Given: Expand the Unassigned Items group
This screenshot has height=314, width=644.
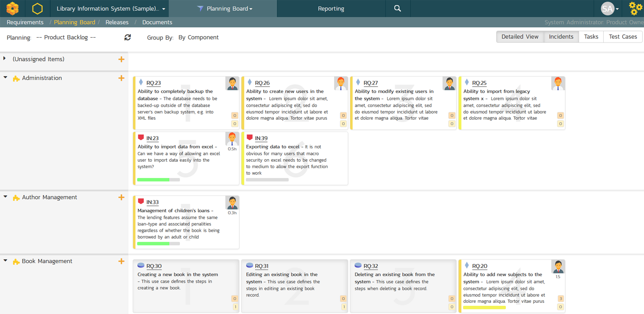Looking at the screenshot, I should pyautogui.click(x=5, y=59).
